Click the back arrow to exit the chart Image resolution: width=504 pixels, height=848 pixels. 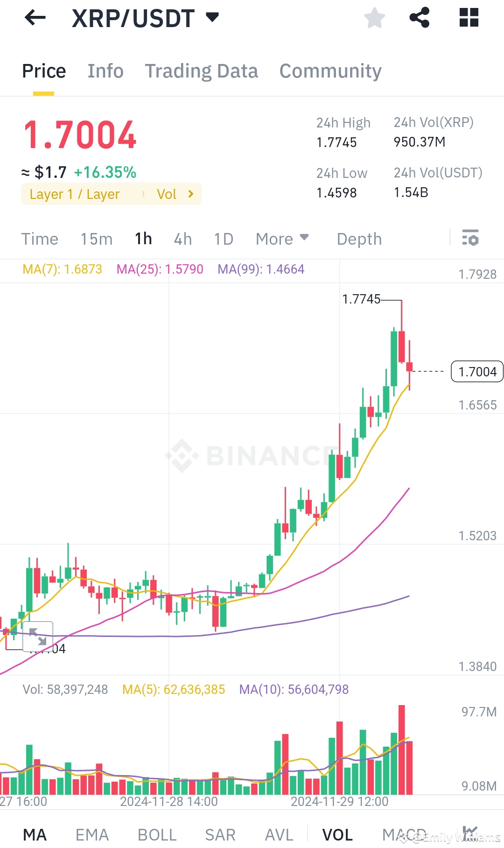(35, 18)
